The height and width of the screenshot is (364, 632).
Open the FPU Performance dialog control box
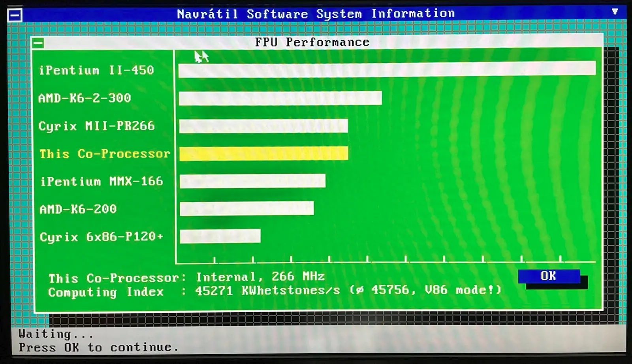[x=38, y=43]
